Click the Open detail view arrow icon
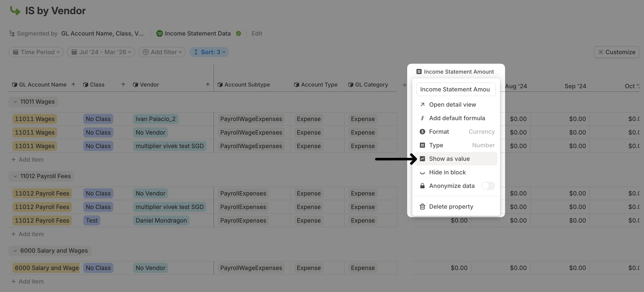The image size is (644, 292). coord(422,105)
